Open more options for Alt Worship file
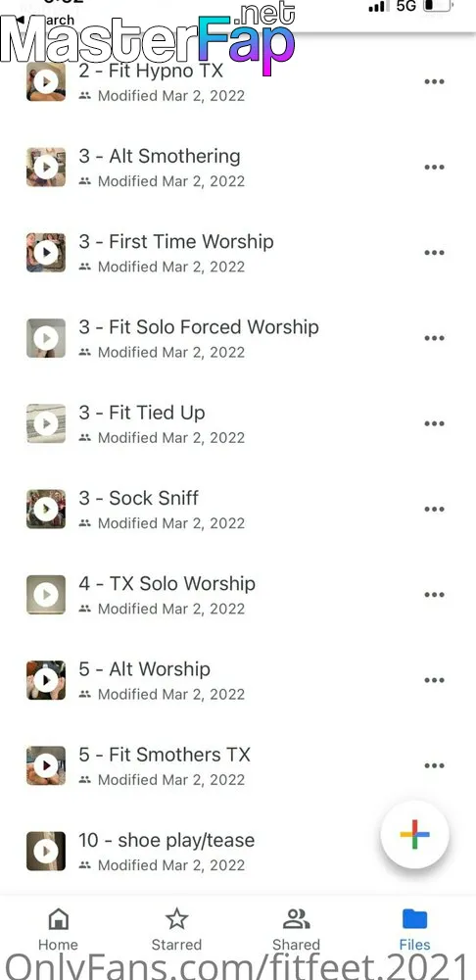 (x=434, y=681)
